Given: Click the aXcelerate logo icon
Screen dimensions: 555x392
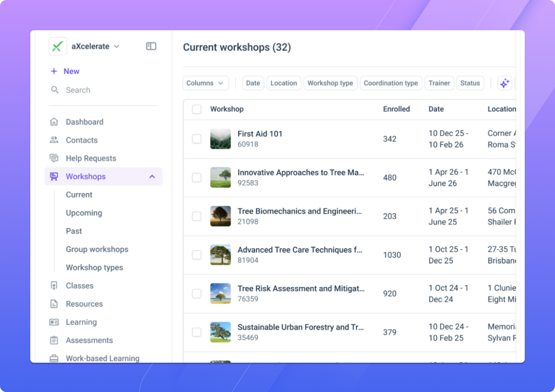Looking at the screenshot, I should point(58,46).
